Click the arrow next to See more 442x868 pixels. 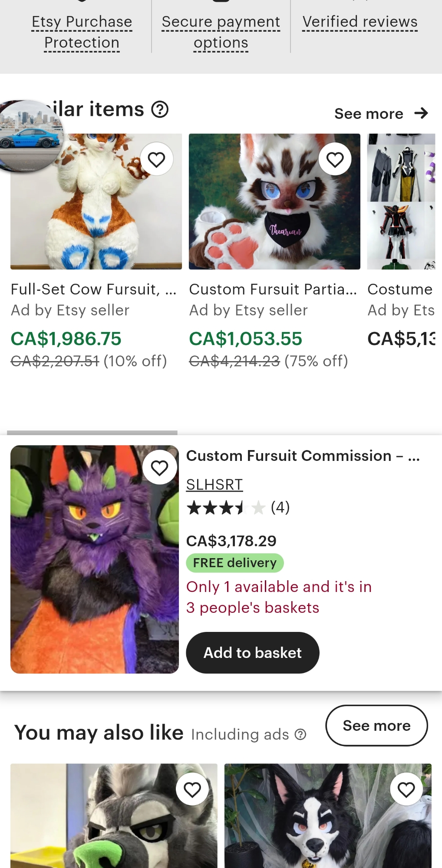tap(421, 113)
